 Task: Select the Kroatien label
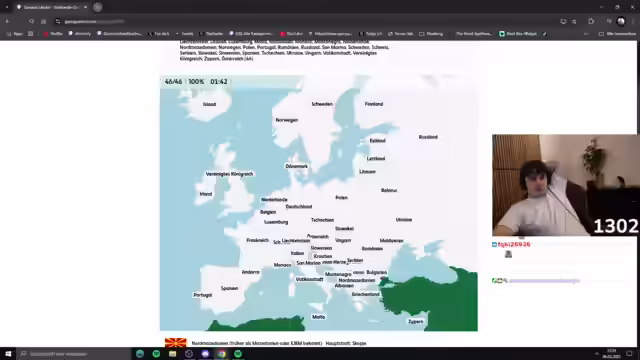point(323,256)
